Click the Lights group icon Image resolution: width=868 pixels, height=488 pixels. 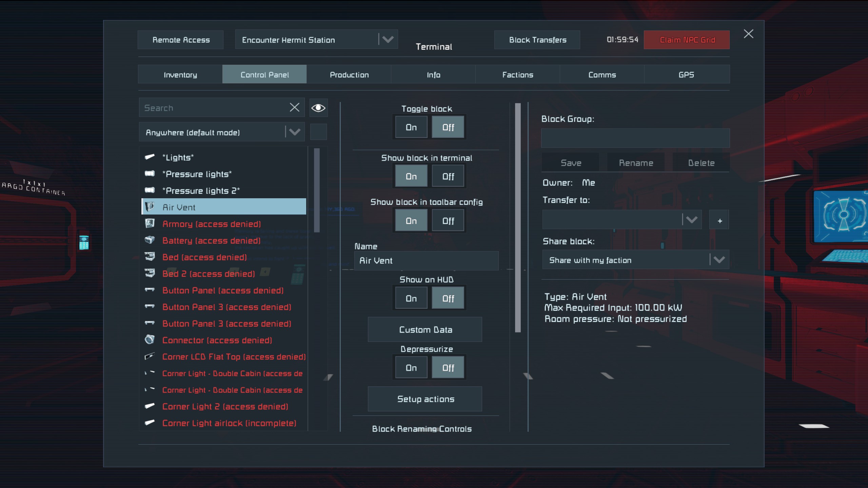pyautogui.click(x=150, y=157)
